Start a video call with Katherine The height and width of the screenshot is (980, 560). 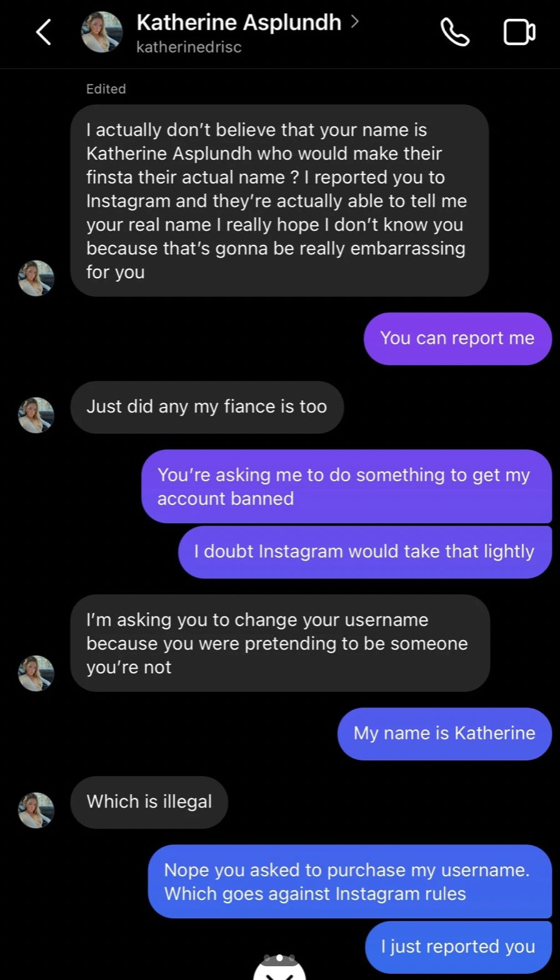tap(519, 32)
